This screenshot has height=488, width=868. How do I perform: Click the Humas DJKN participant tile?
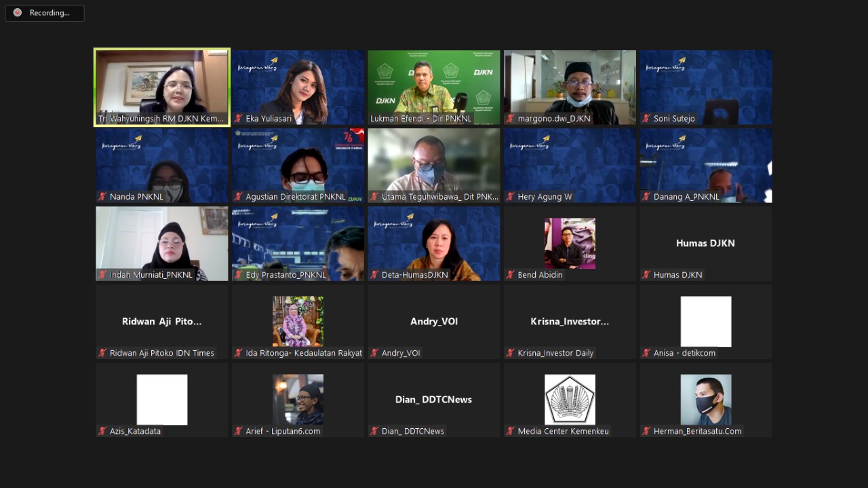(706, 243)
